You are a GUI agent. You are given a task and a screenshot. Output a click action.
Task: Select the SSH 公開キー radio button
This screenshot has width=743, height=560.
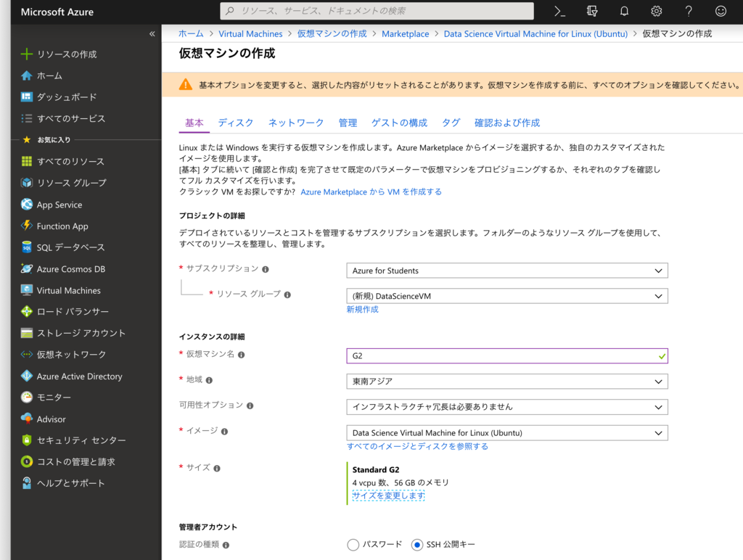417,545
